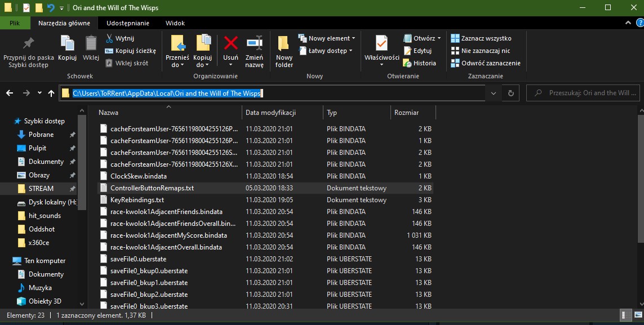Sort files by Data modyfikacji column
The image size is (644, 325).
271,113
